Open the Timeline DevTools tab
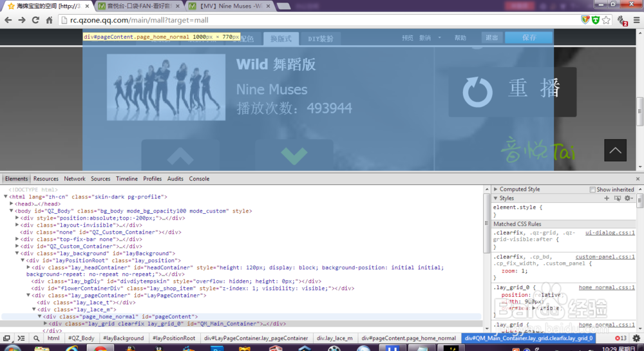This screenshot has width=644, height=351. [x=127, y=179]
